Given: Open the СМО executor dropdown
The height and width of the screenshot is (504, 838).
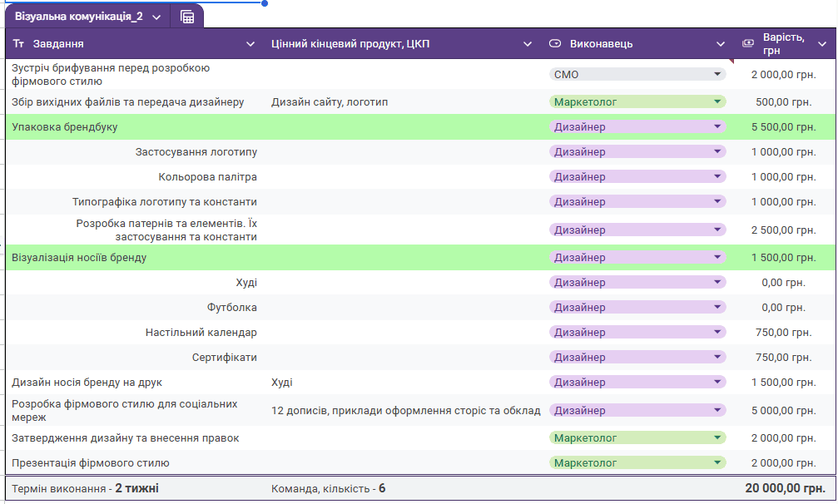Looking at the screenshot, I should (x=637, y=74).
